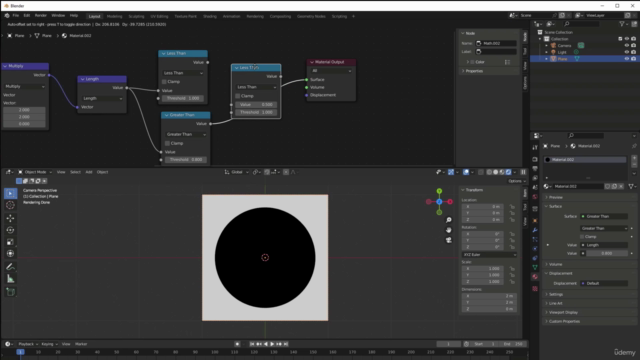Viewport: 640px width, 360px height.
Task: Open the Render properties tab
Action: (x=535, y=159)
